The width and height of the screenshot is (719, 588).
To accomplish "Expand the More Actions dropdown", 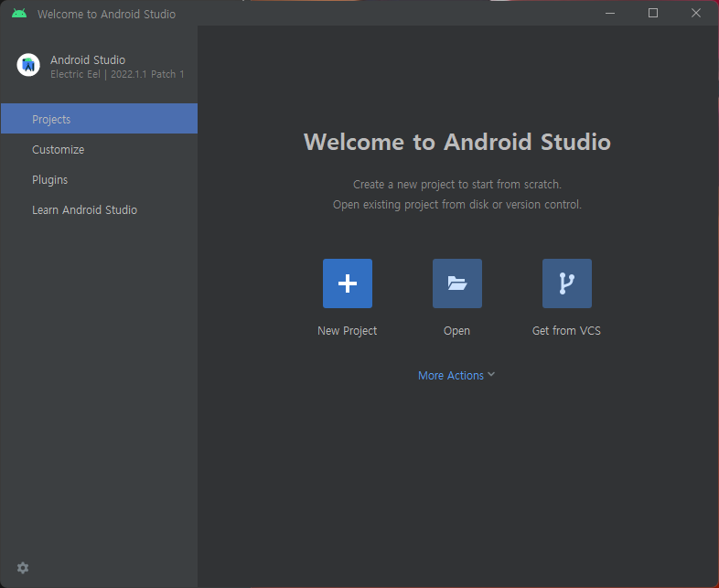I will (456, 375).
